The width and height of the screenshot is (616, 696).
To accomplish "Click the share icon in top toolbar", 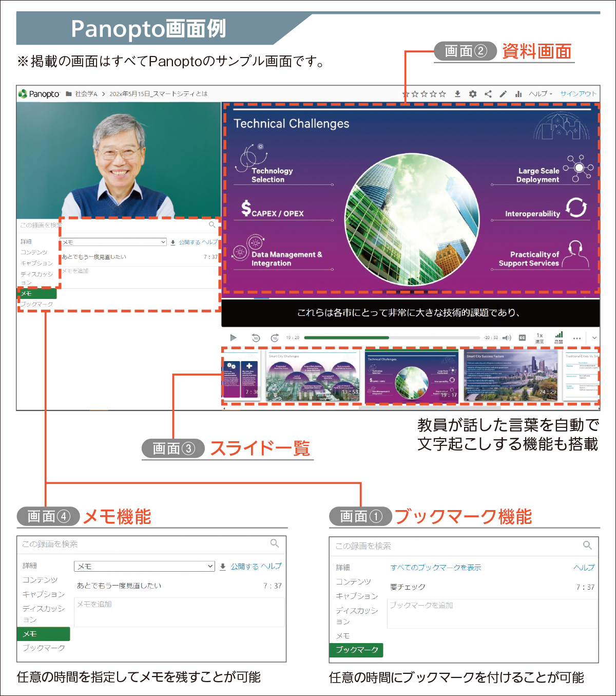I will pos(488,94).
